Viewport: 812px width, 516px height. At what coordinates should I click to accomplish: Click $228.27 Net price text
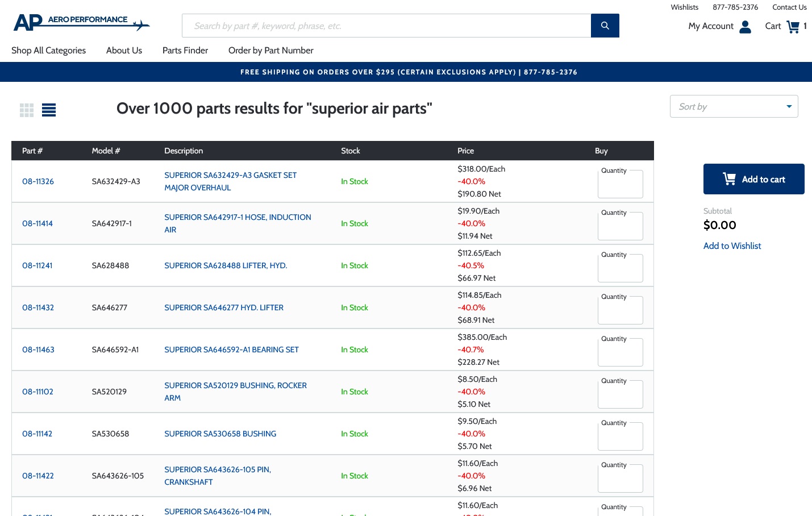click(x=478, y=363)
